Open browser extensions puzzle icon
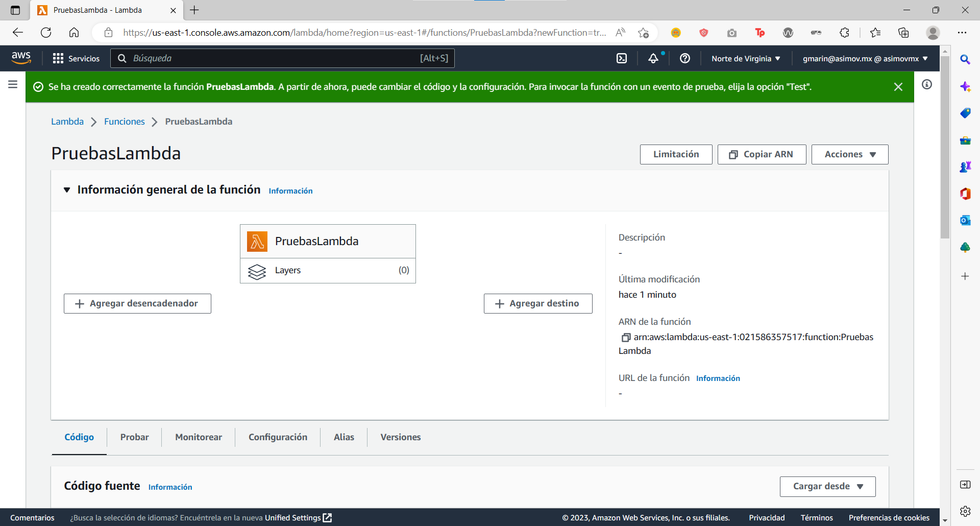Screen dimensions: 980x526 [x=845, y=33]
